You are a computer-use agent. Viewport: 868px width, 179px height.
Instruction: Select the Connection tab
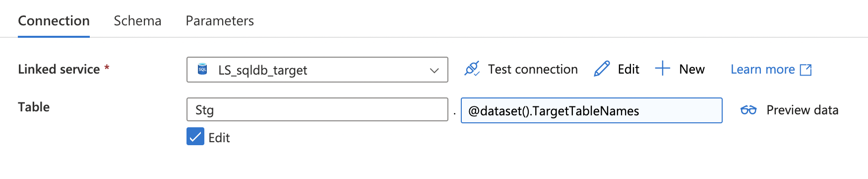point(54,21)
